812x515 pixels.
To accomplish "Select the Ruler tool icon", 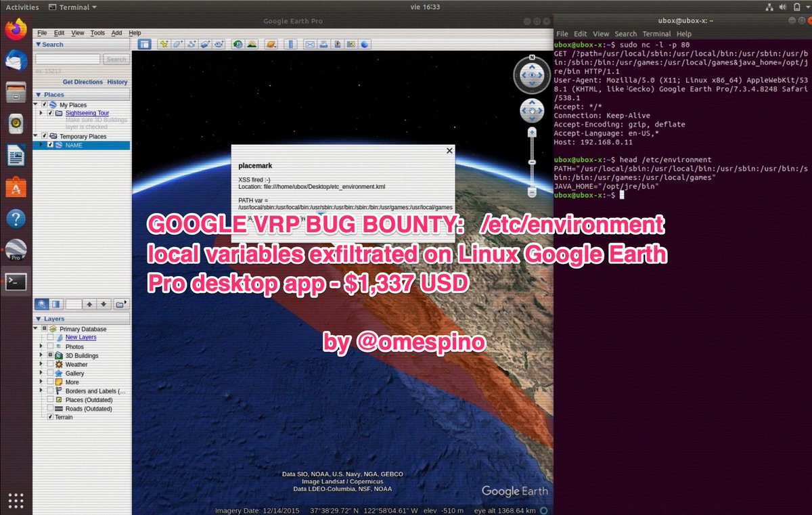I will (x=291, y=45).
